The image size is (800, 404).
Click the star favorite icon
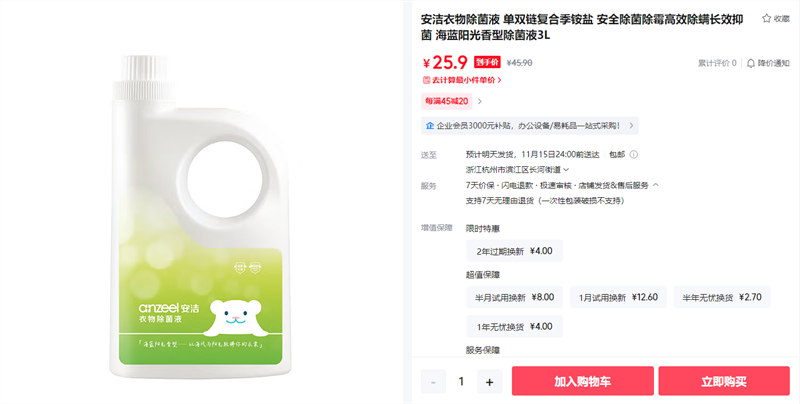click(766, 18)
